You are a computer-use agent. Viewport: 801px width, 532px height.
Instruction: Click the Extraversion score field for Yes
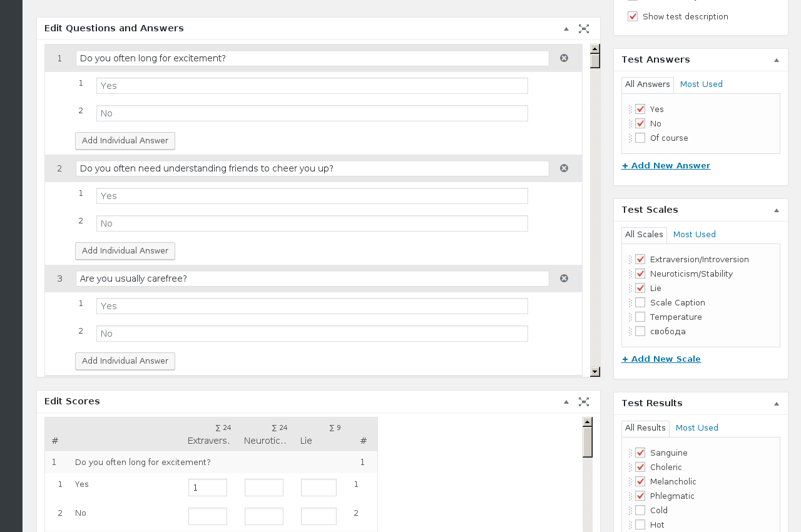pyautogui.click(x=208, y=488)
